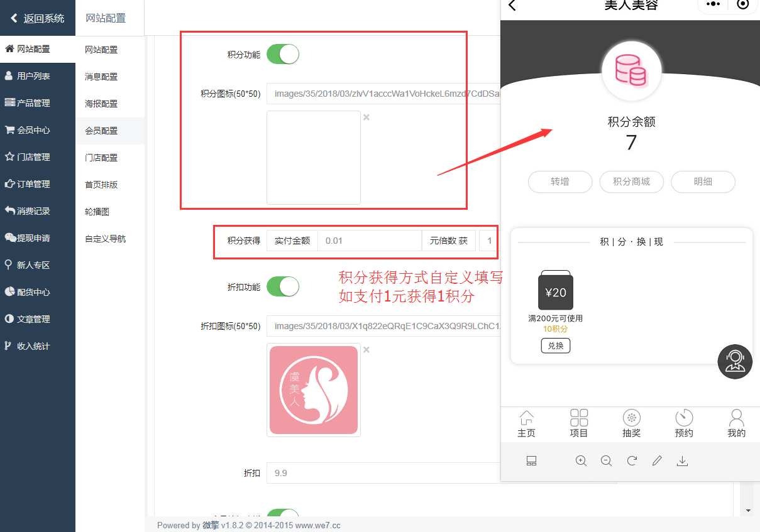Click the 折扣 value field 9.9
This screenshot has width=760, height=532.
[383, 473]
